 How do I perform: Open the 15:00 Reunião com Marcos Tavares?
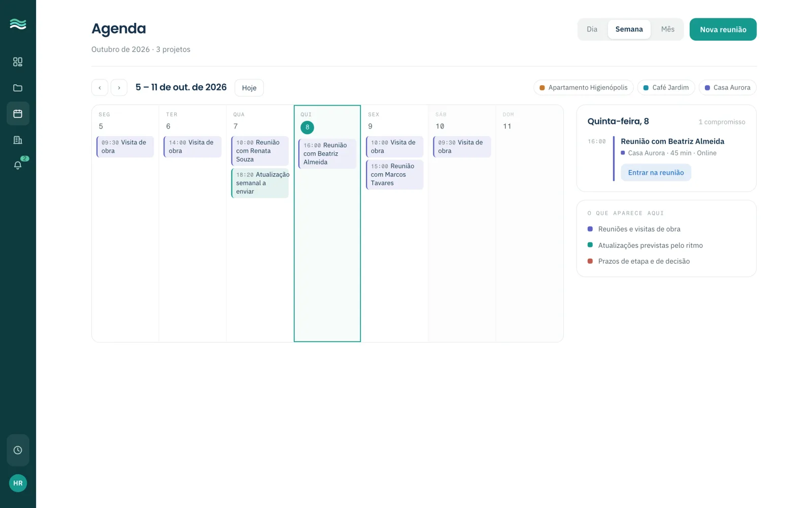pyautogui.click(x=395, y=175)
